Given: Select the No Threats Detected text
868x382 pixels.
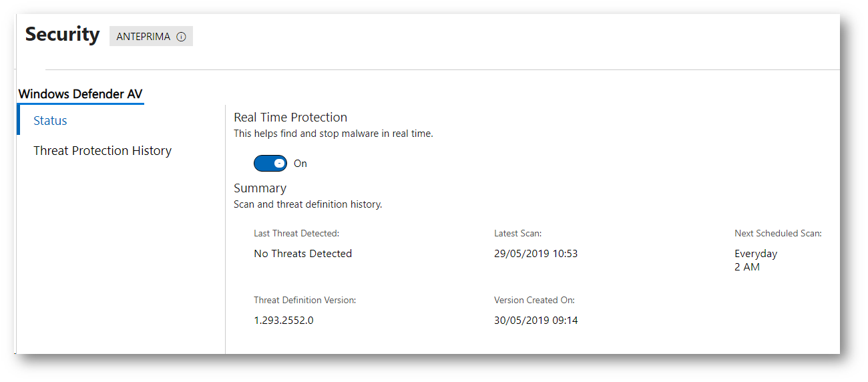Looking at the screenshot, I should (302, 254).
